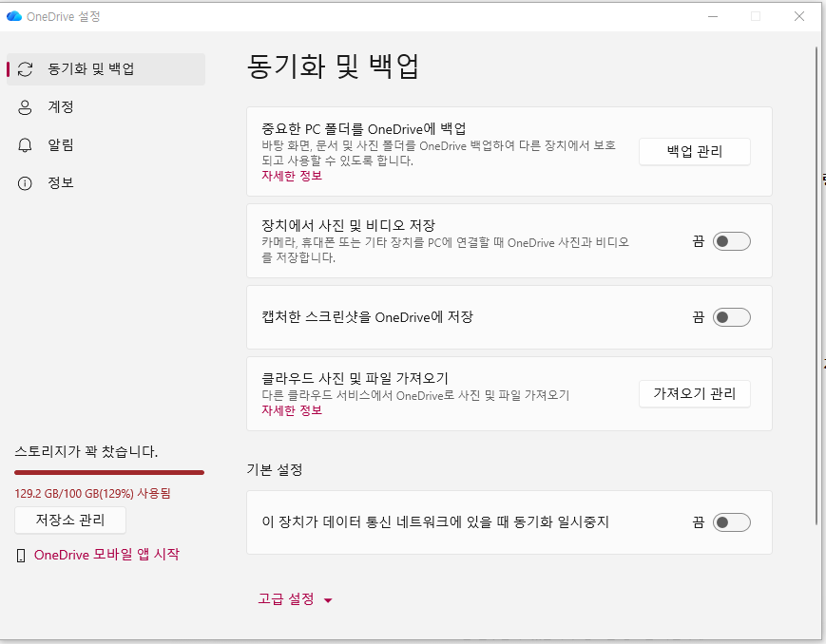Viewport: 826px width, 644px height.
Task: Open 자세한 정보 link under PC folder backup
Action: point(292,176)
